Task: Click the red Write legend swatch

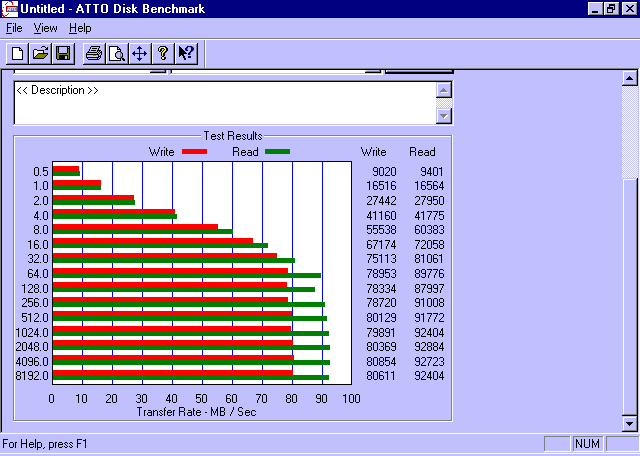Action: [x=194, y=152]
